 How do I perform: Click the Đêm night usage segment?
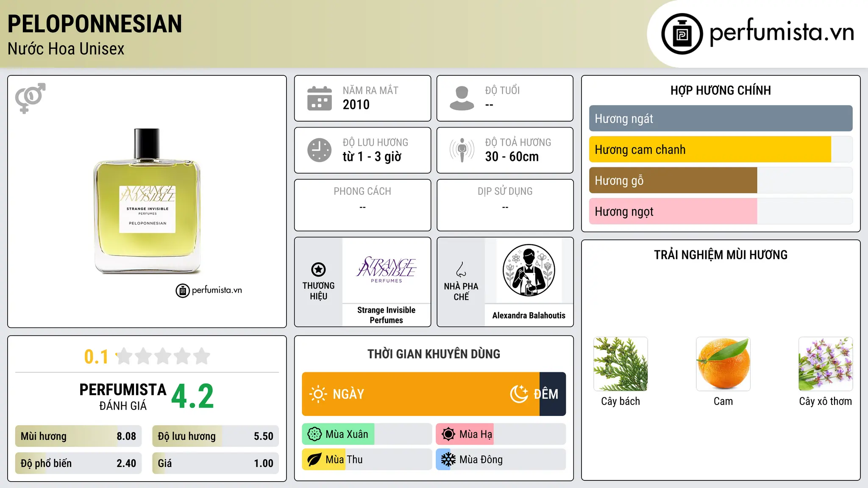(x=553, y=394)
